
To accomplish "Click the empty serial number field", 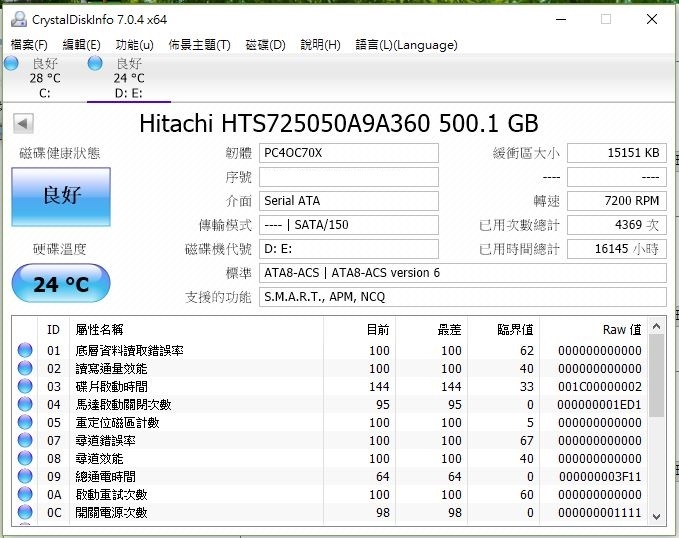I will (x=349, y=177).
